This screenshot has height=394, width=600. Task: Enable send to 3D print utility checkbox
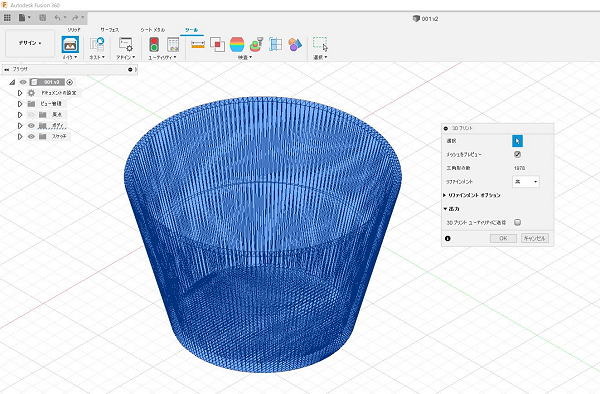click(517, 222)
